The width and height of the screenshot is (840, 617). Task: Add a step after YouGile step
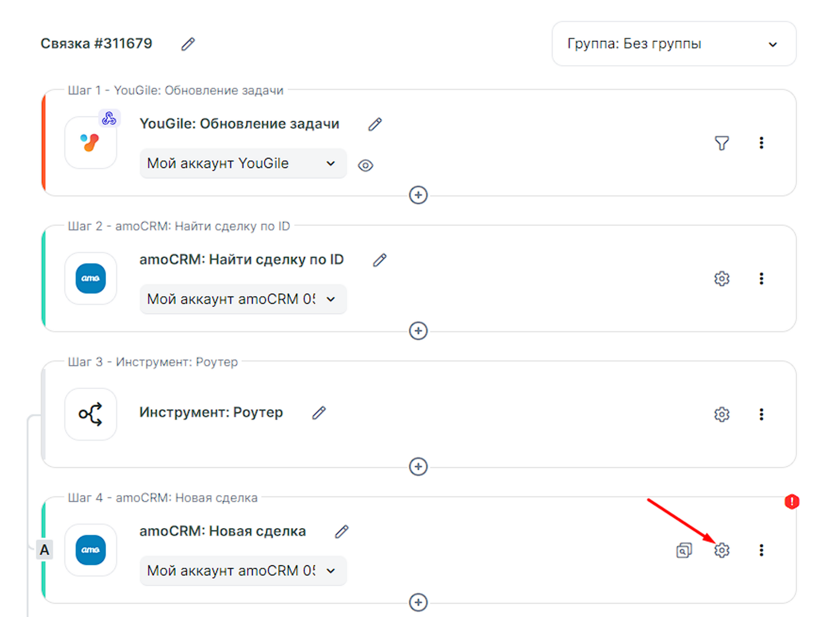pyautogui.click(x=418, y=195)
